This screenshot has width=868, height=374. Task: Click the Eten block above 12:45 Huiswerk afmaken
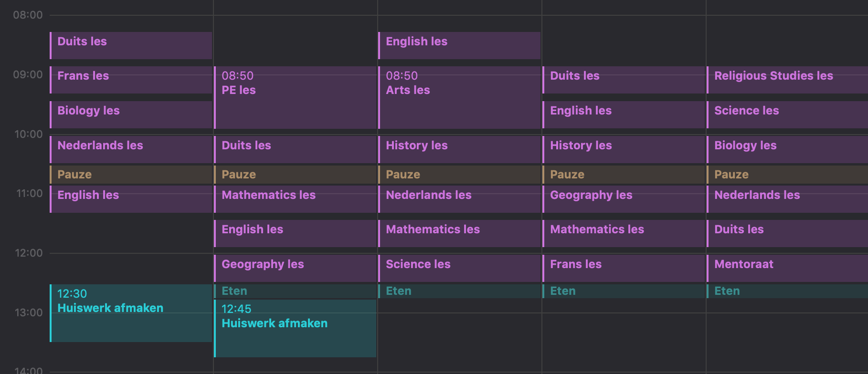click(x=295, y=291)
